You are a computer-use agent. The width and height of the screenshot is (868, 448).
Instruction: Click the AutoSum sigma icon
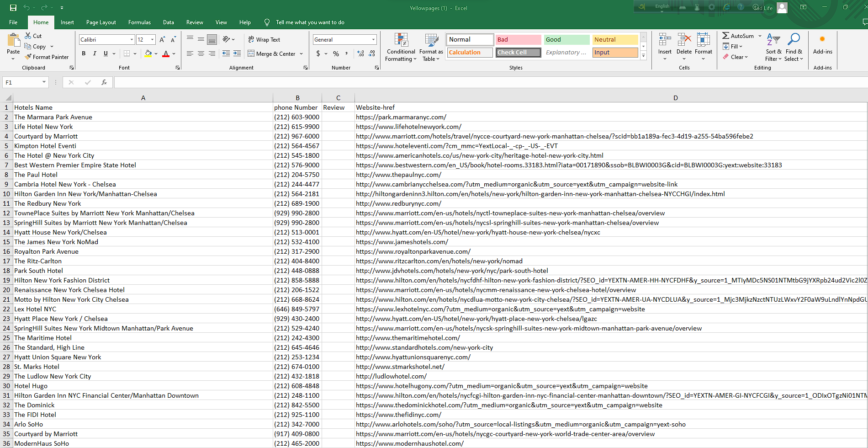tap(725, 36)
